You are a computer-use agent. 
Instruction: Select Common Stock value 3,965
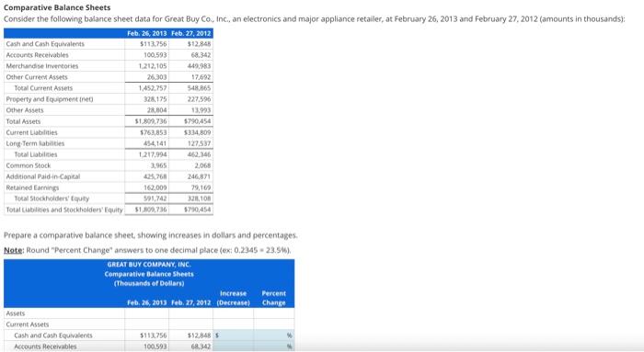[x=159, y=165]
